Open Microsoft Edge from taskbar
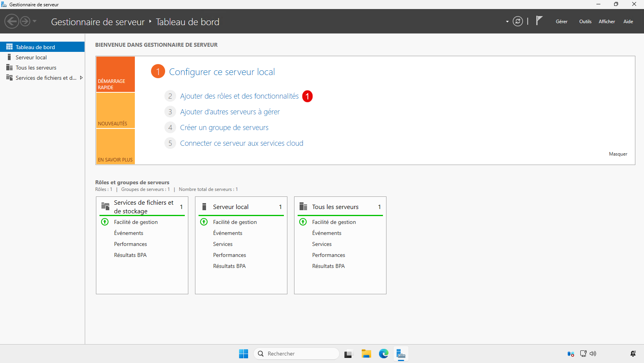The image size is (644, 363). pyautogui.click(x=383, y=354)
